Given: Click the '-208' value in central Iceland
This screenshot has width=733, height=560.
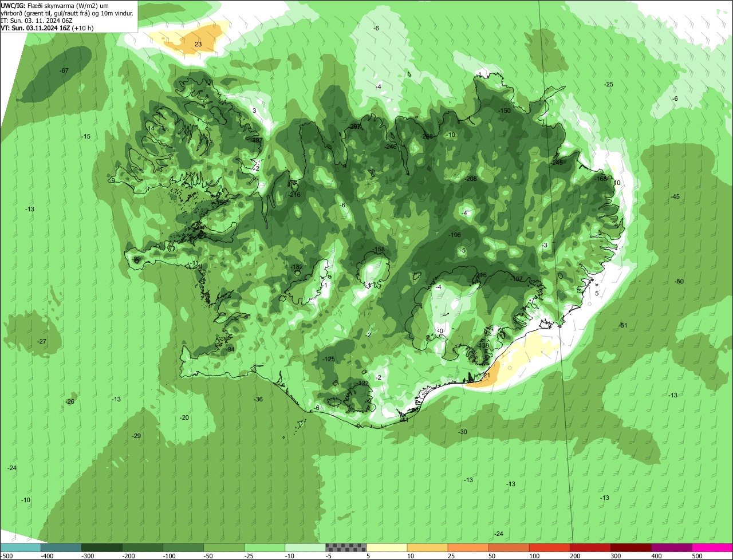Looking at the screenshot, I should tap(471, 179).
